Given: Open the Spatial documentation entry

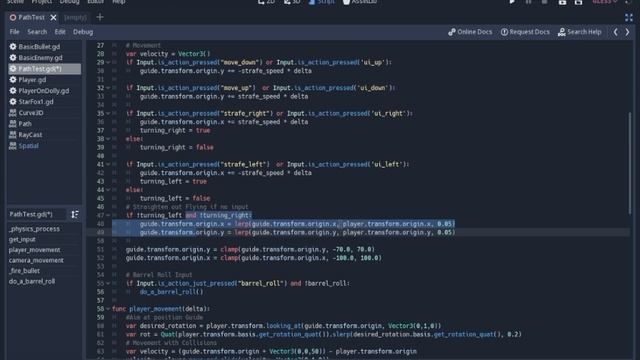Looking at the screenshot, I should coord(44,146).
